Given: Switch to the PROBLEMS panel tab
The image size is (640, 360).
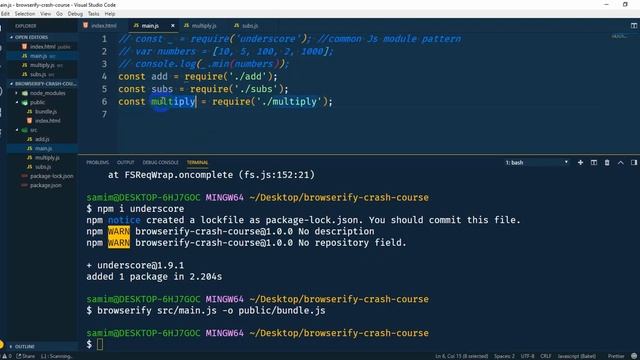Looking at the screenshot, I should click(x=98, y=162).
